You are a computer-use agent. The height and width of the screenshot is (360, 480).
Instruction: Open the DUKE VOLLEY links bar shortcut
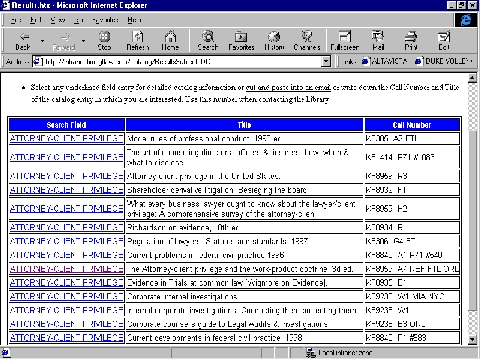pyautogui.click(x=443, y=61)
